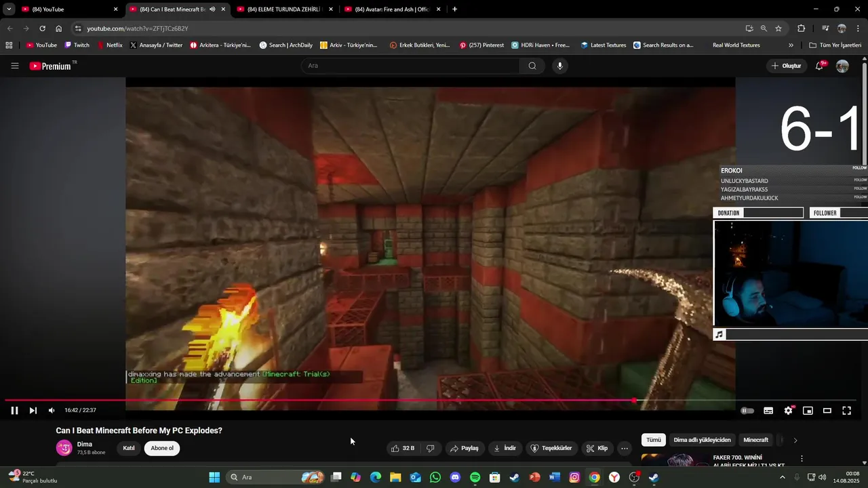868x488 pixels.
Task: Click the YouTube search input field
Action: click(411, 66)
